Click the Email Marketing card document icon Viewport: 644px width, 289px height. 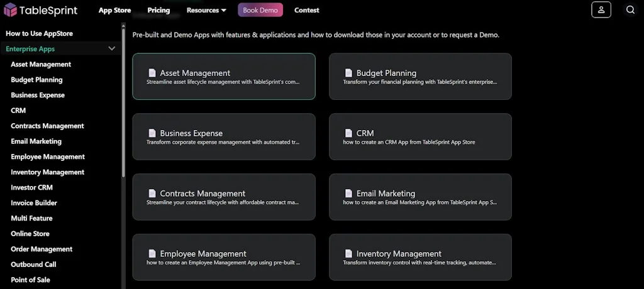(348, 194)
